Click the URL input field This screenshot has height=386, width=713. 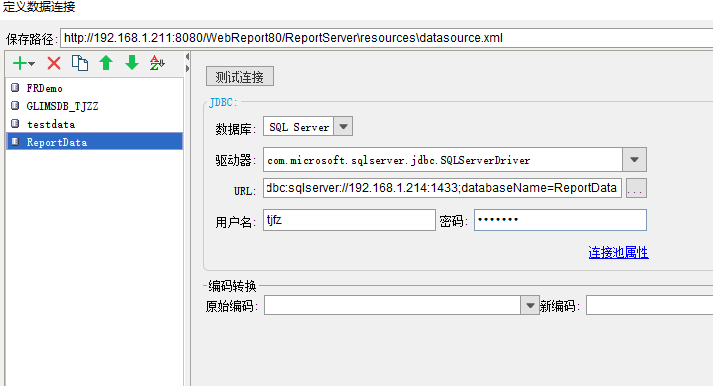[x=442, y=188]
